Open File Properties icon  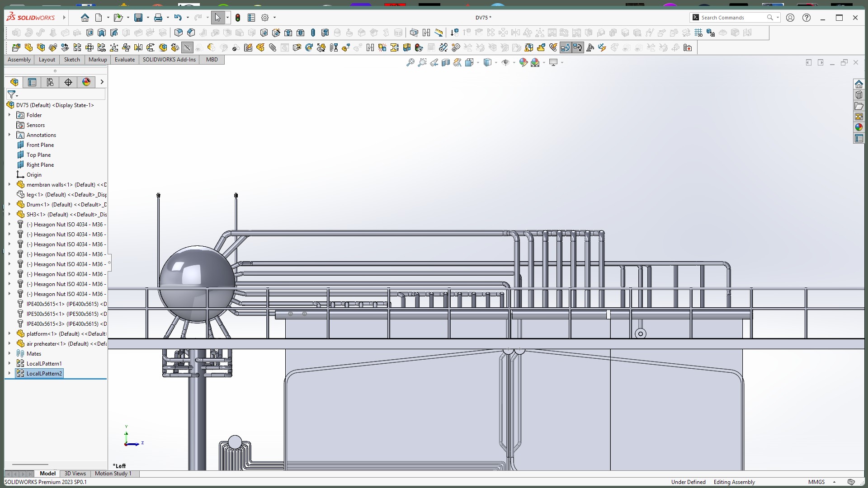click(251, 18)
